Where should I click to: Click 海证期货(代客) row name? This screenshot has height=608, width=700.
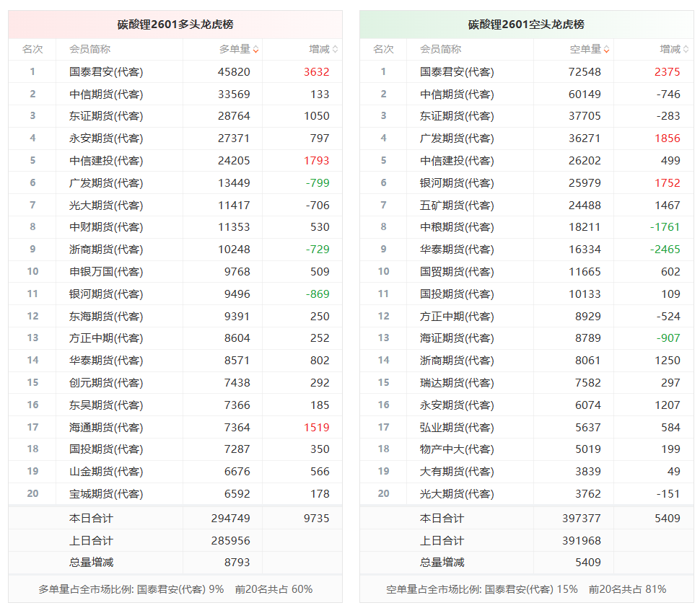457,338
